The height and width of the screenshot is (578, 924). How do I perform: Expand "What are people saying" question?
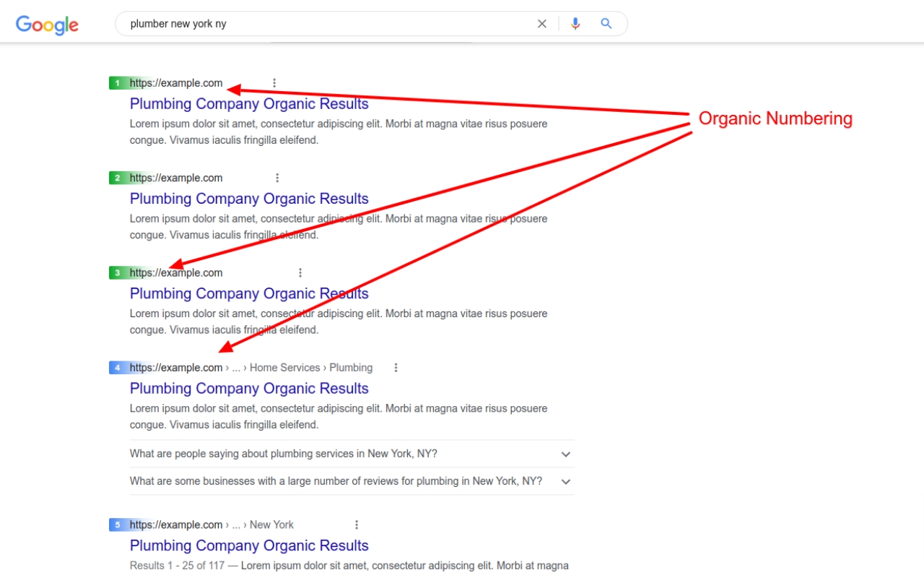click(x=566, y=454)
